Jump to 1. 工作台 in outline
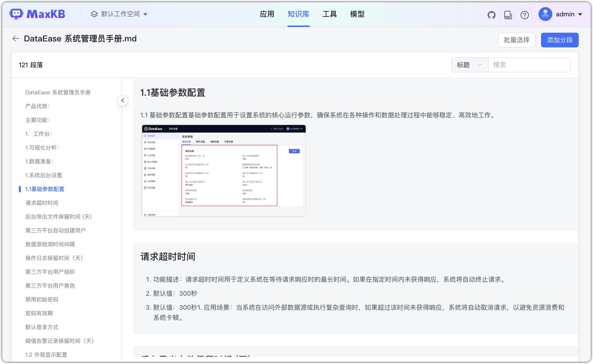Image resolution: width=593 pixels, height=364 pixels. 38,134
